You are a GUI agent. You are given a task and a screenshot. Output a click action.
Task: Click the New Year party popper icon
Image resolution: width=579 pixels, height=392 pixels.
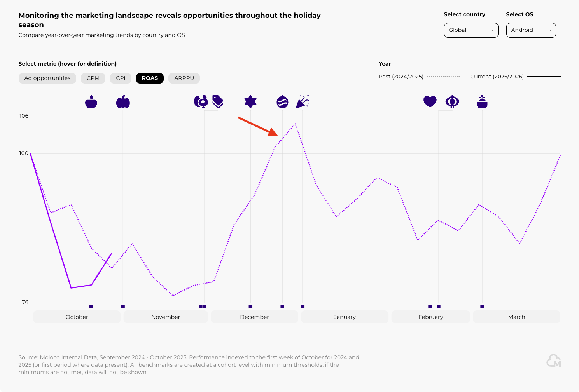(x=302, y=102)
